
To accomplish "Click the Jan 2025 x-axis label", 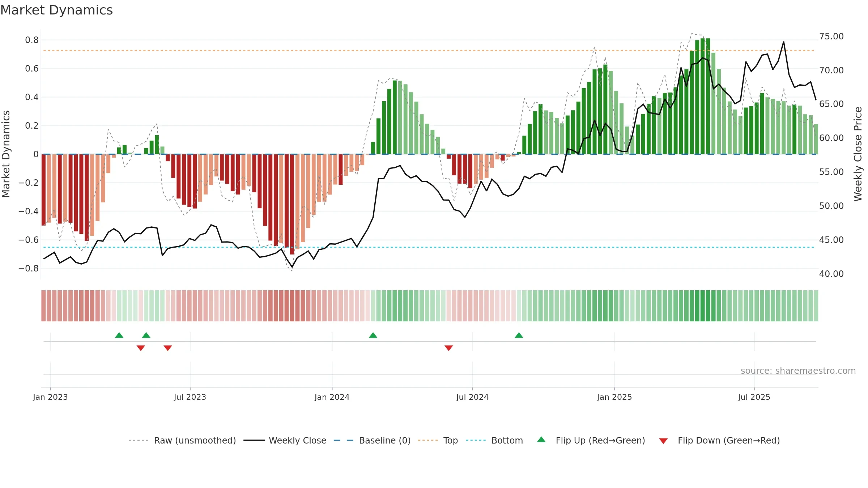I will [x=614, y=397].
